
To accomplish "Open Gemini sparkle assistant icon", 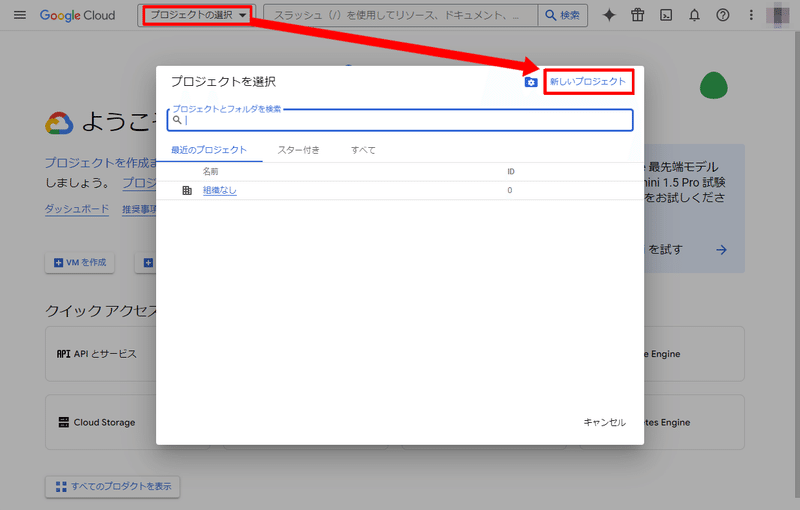I will tap(609, 15).
